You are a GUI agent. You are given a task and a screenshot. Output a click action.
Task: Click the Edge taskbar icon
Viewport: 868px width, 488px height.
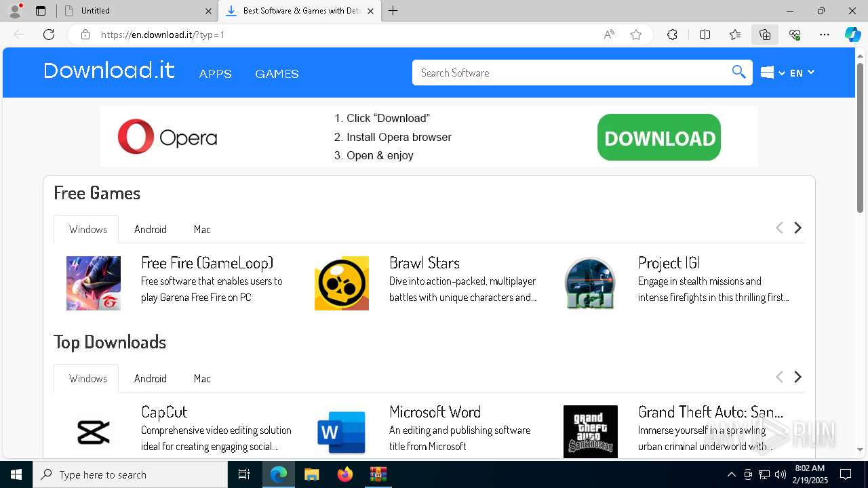279,474
